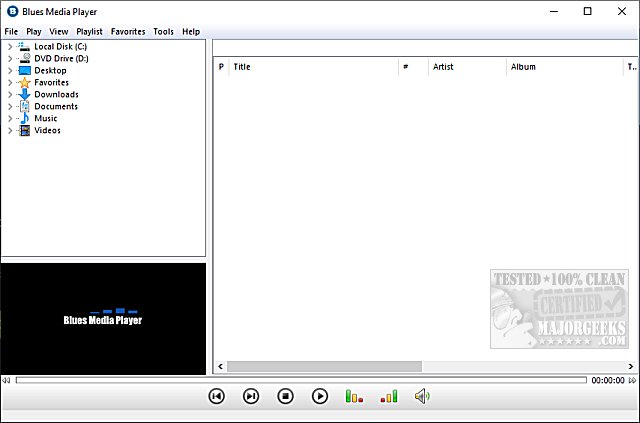Sort playlist by Album column header
The width and height of the screenshot is (640, 423).
point(565,67)
